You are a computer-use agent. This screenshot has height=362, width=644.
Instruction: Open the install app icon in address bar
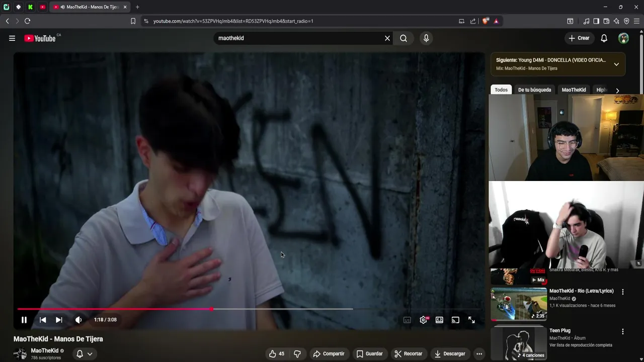tap(461, 21)
